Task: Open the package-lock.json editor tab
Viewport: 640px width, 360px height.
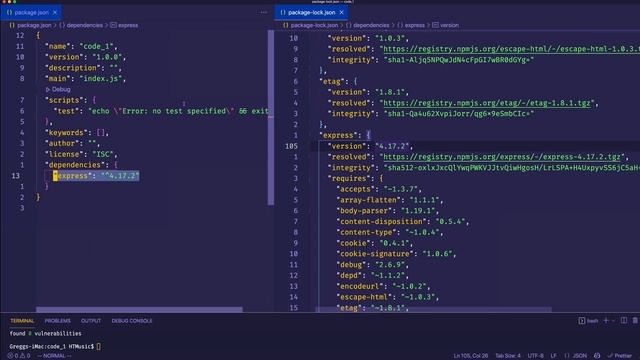Action: (311, 13)
